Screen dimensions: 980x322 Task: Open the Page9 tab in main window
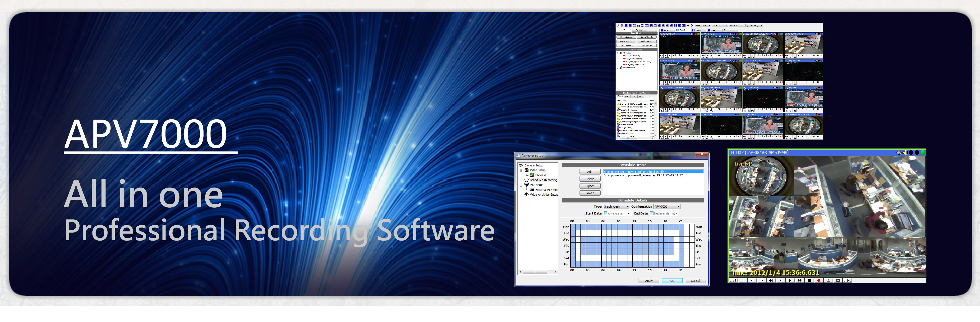(699, 30)
